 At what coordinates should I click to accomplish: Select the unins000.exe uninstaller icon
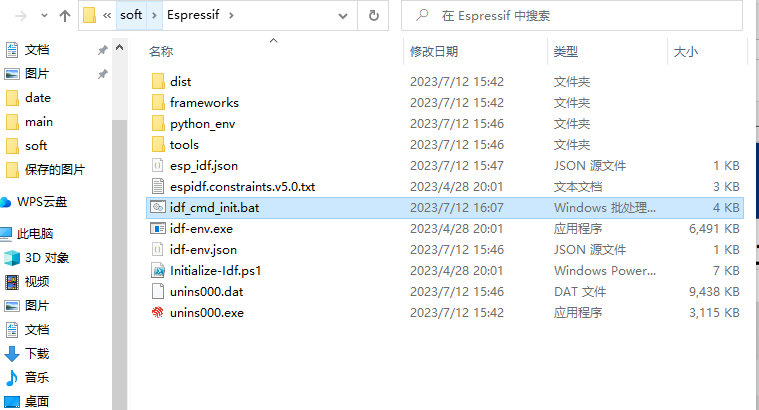click(158, 313)
